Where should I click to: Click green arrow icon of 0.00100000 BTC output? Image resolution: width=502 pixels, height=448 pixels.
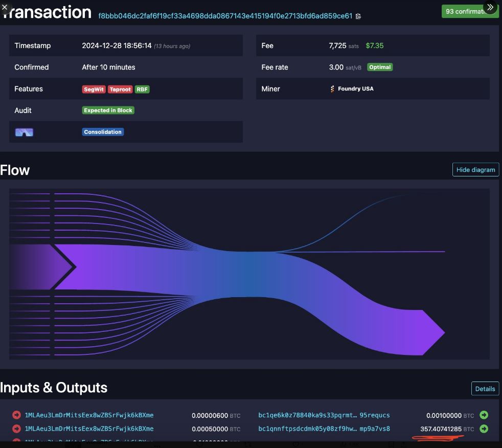coord(484,415)
